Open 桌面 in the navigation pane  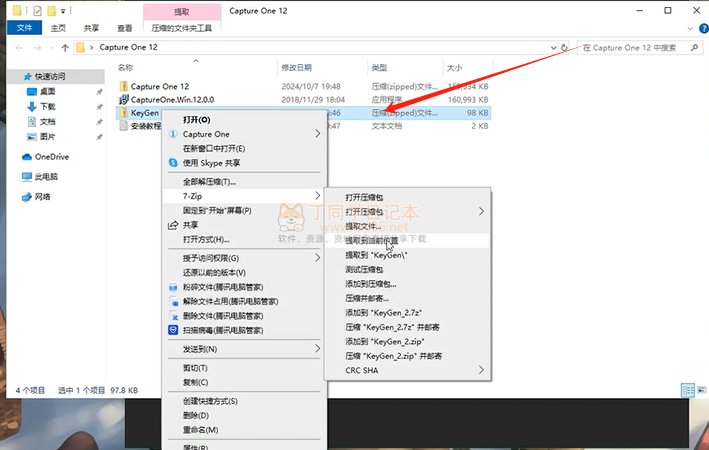point(47,91)
